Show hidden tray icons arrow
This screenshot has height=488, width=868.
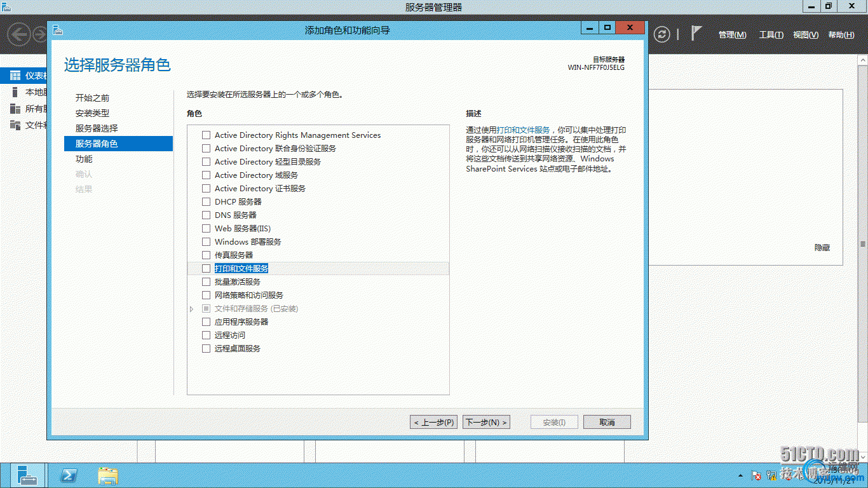tap(740, 476)
